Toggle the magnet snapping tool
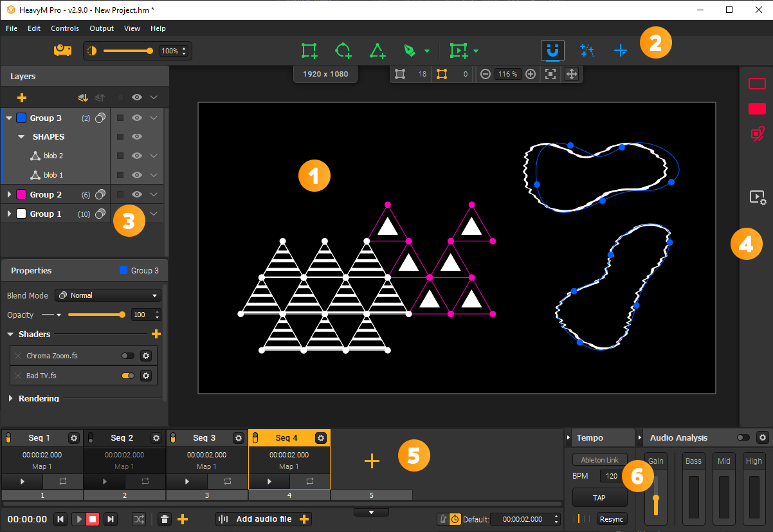The width and height of the screenshot is (773, 532). coord(552,50)
